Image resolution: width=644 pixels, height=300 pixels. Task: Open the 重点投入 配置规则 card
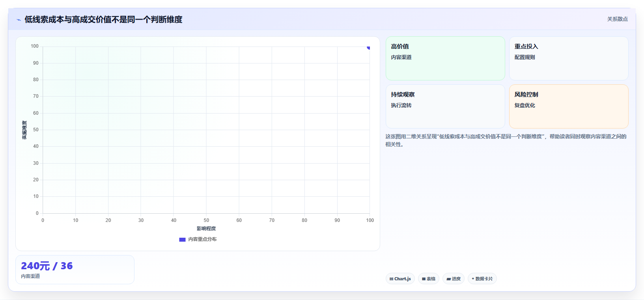[x=569, y=58]
